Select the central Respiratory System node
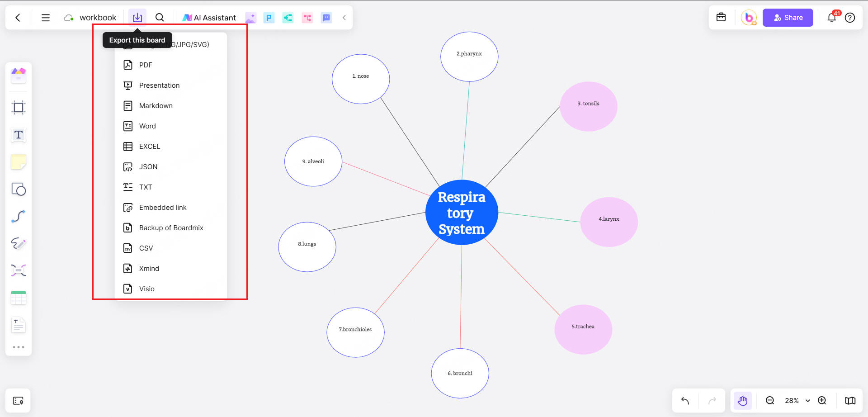Viewport: 868px width, 417px height. tap(462, 213)
